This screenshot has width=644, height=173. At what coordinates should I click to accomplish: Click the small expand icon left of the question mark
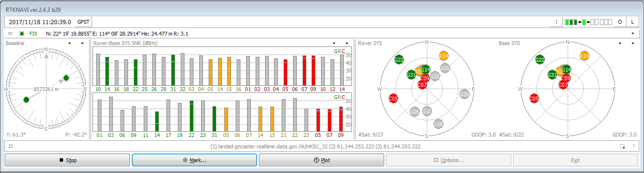click(623, 146)
